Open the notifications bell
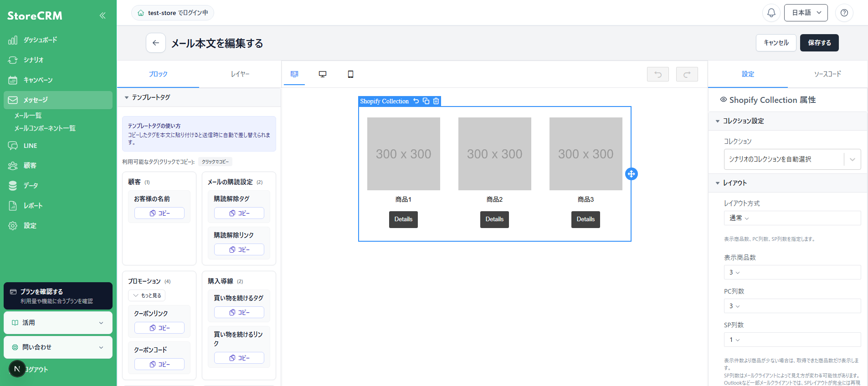This screenshot has width=868, height=386. click(x=771, y=13)
